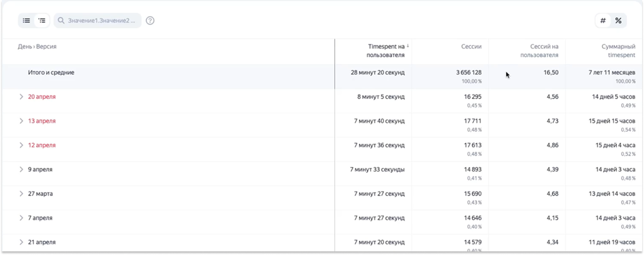Screen dimensions: 644x255
Task: Expand the 7 апреля row
Action: tap(21, 218)
